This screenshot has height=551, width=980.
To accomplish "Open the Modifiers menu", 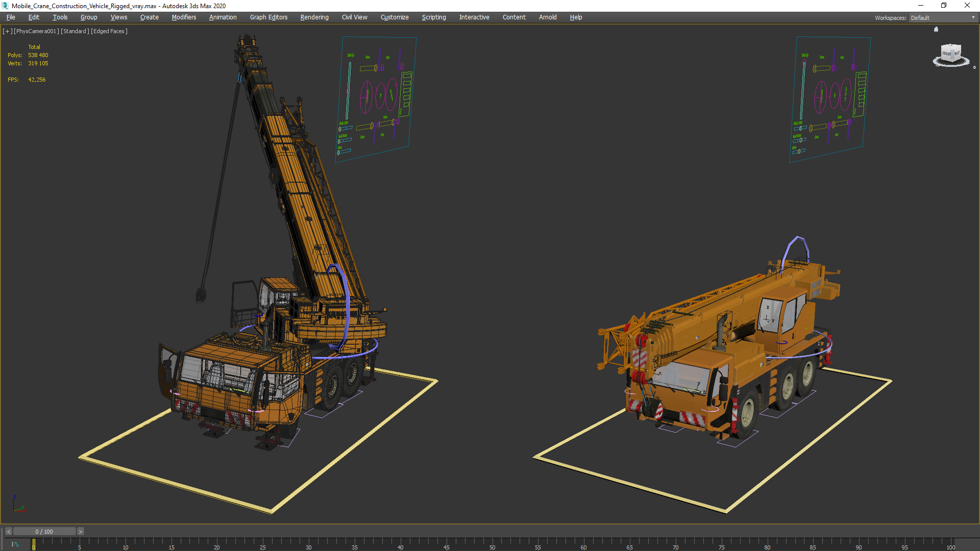I will [x=184, y=17].
